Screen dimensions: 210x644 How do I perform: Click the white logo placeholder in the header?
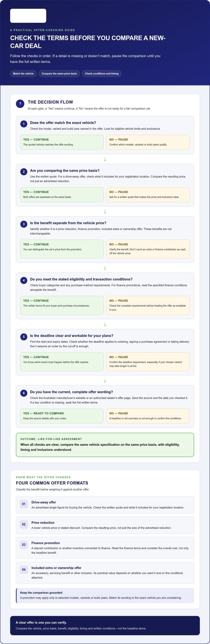tap(28, 16)
